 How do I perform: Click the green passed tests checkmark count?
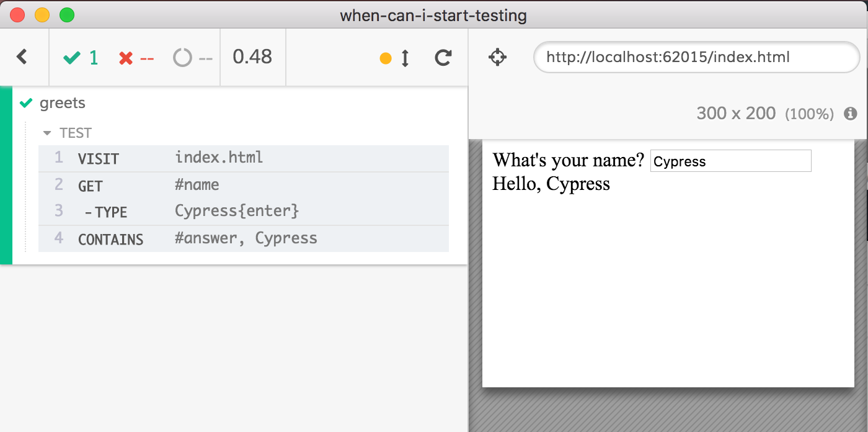point(81,58)
